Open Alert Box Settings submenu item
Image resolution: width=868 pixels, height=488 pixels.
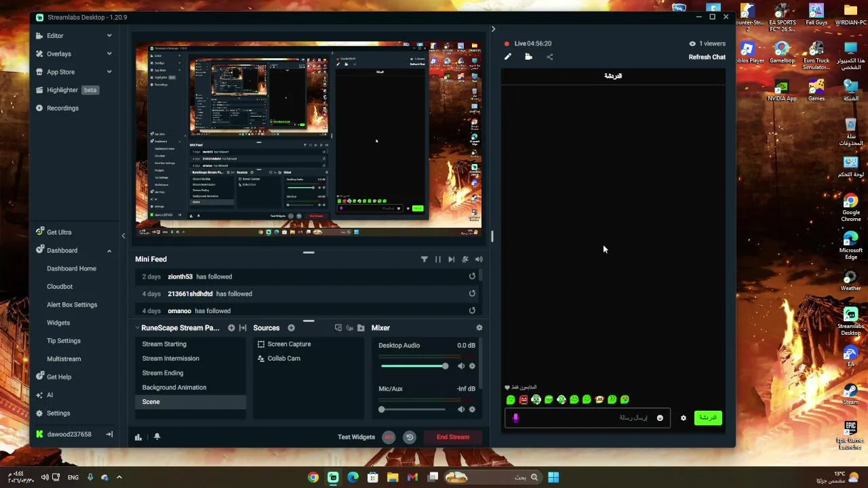[72, 304]
